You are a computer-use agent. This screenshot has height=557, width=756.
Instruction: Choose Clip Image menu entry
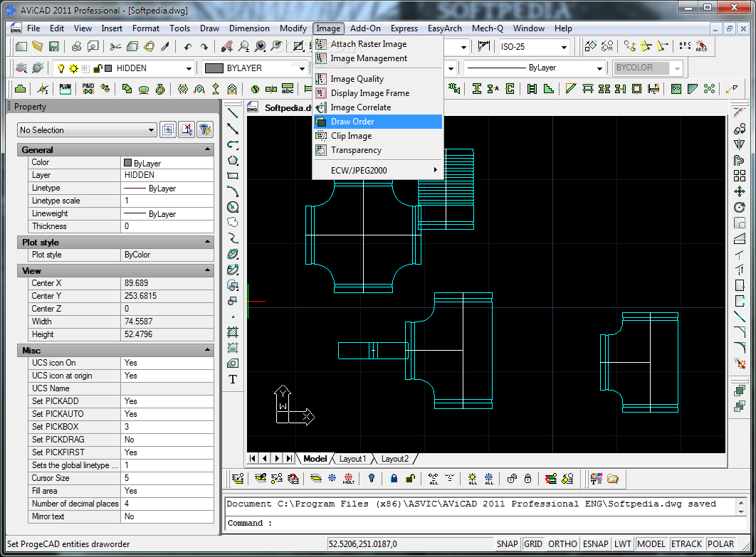(377, 136)
